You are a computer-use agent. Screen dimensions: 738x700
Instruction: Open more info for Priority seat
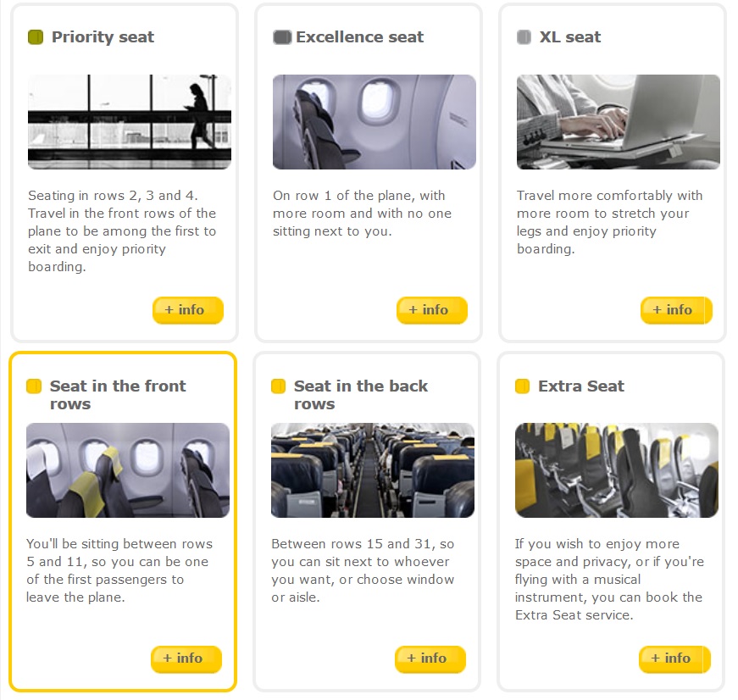[187, 310]
